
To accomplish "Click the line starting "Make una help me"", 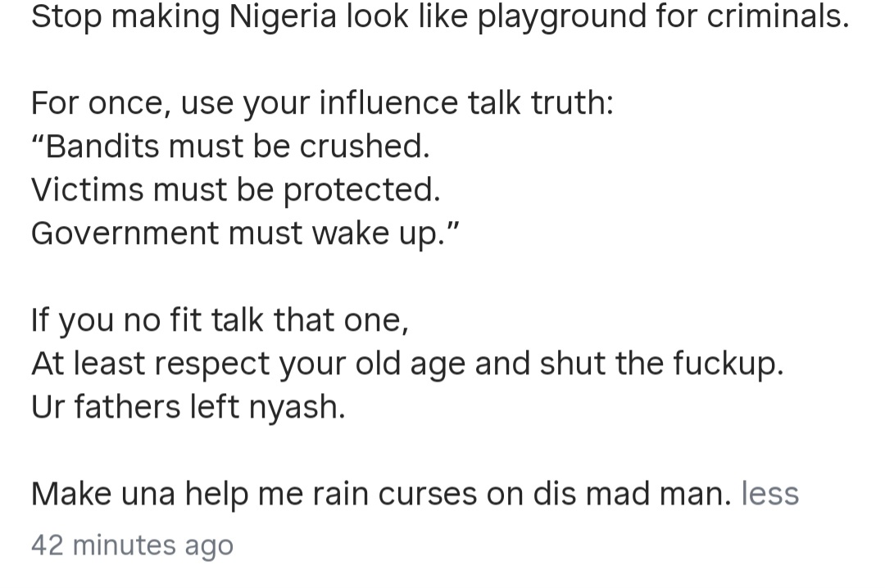I will coord(380,494).
